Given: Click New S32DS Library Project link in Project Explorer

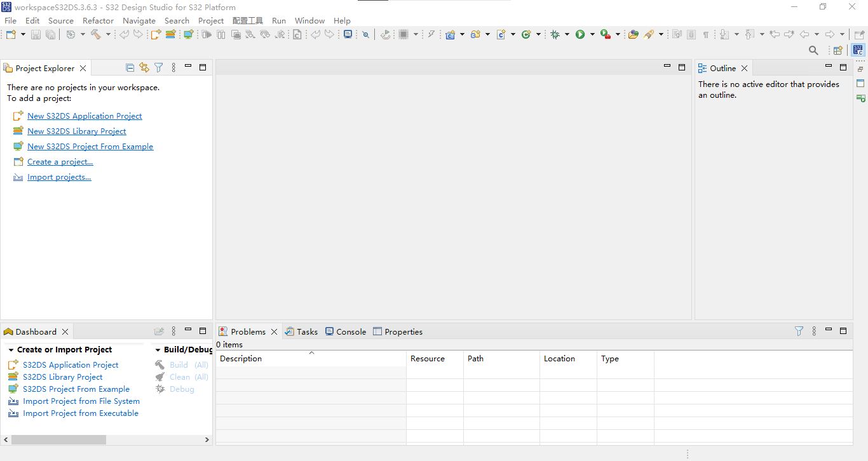Looking at the screenshot, I should click(77, 131).
